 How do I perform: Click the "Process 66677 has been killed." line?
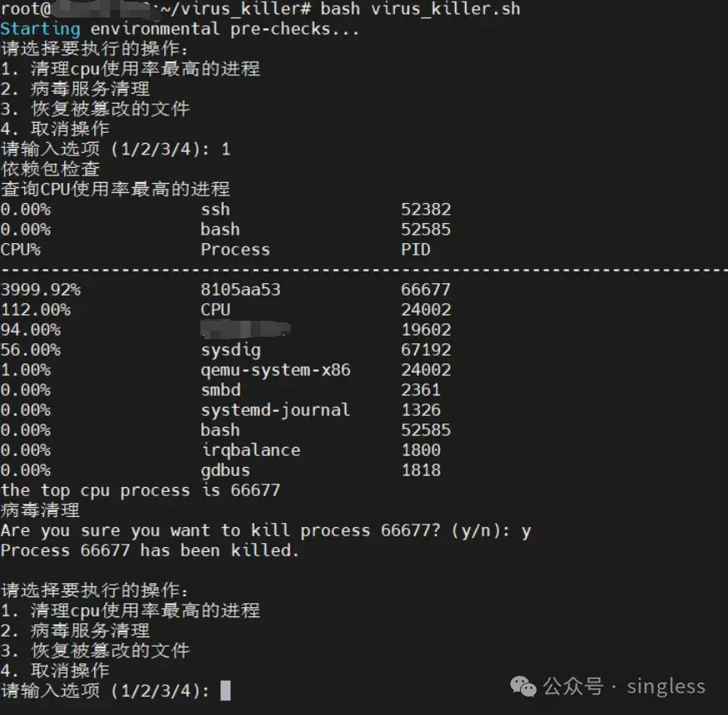[149, 550]
